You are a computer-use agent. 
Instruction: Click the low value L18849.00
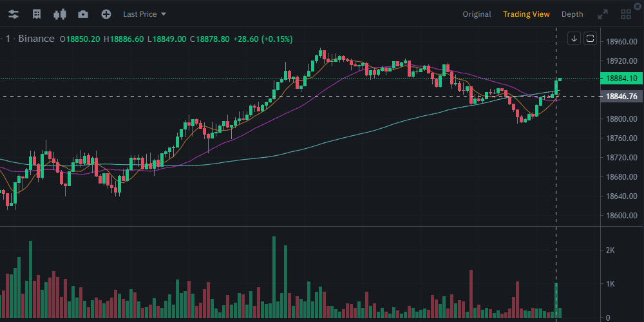click(167, 39)
